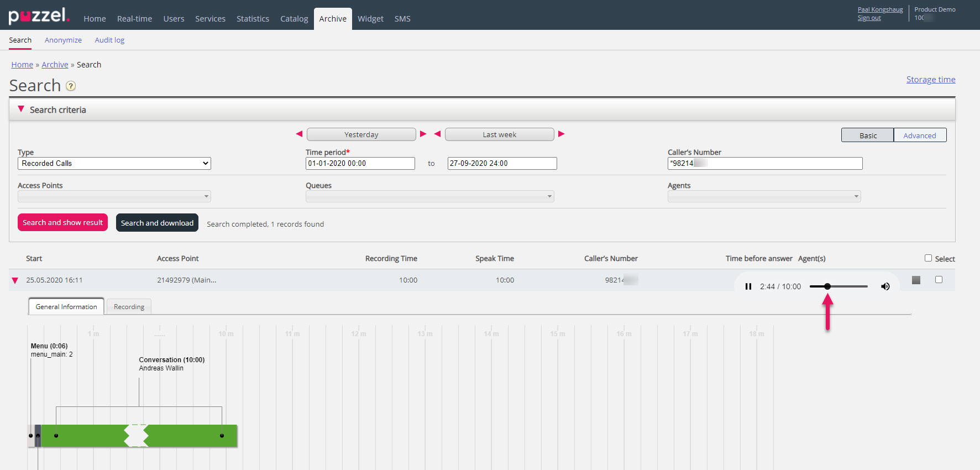Collapse the 25.05.2020 16:11 record row
Screen dimensions: 980x470
[x=15, y=281]
